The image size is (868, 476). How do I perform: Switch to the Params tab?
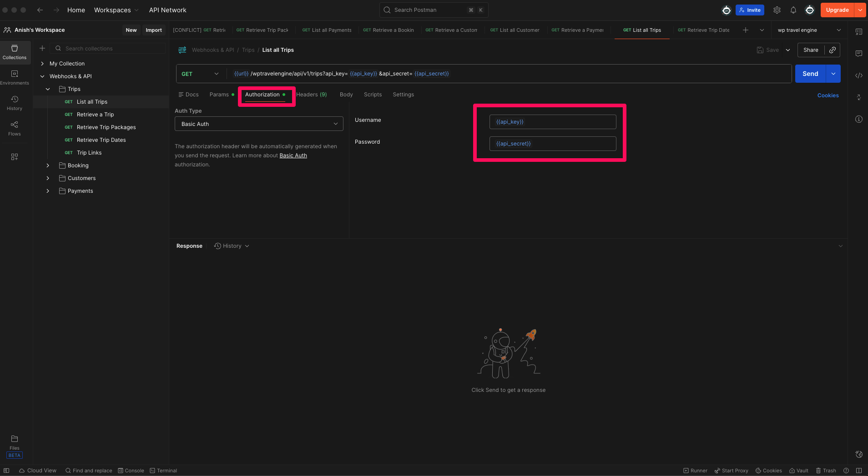point(219,95)
